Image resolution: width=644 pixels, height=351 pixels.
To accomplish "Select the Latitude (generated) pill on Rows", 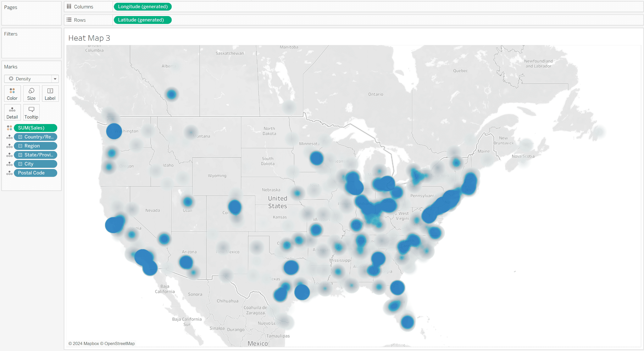I will click(x=142, y=20).
